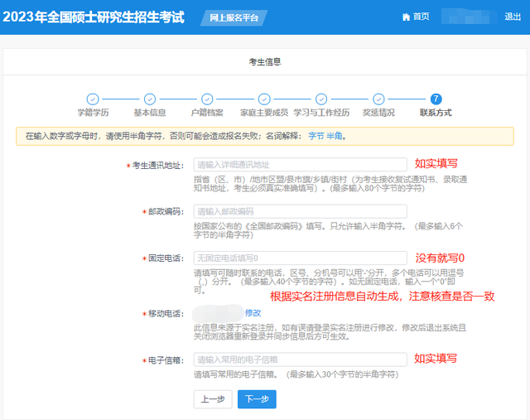Click the step 7 circle for 联系方式

[x=436, y=99]
